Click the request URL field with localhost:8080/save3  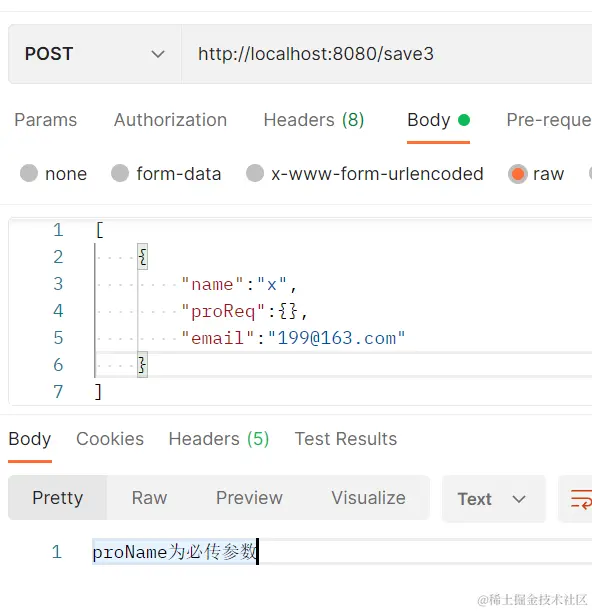pos(387,54)
